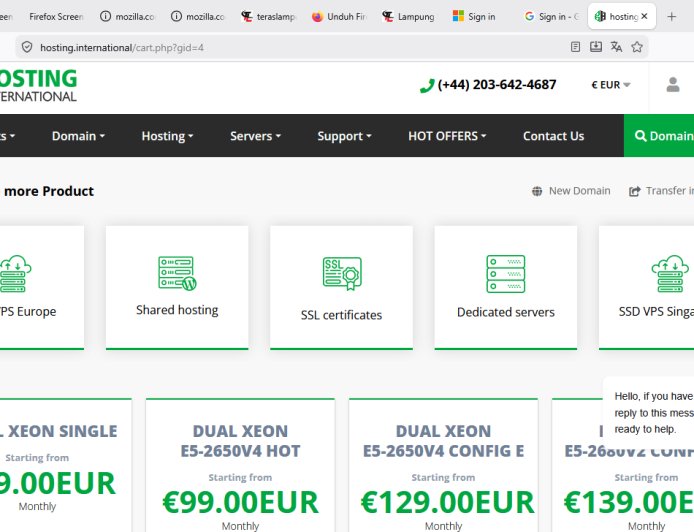This screenshot has height=532, width=694.
Task: Select the SSL certificates category card
Action: tap(341, 287)
